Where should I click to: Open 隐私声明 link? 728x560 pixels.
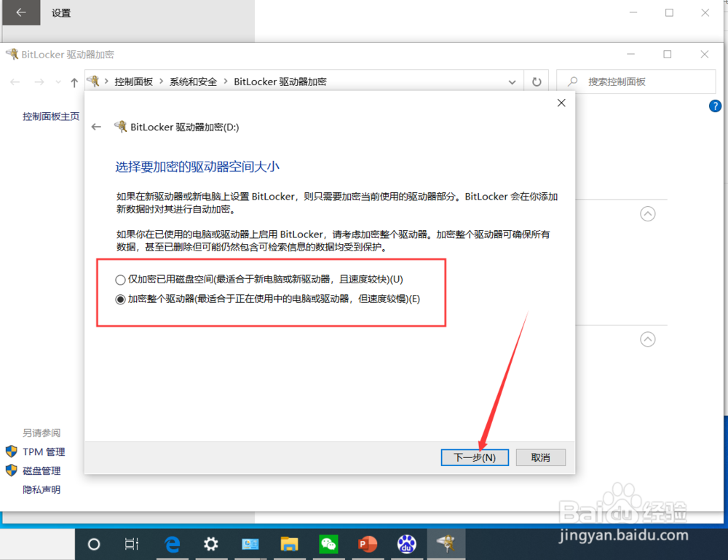click(x=41, y=489)
